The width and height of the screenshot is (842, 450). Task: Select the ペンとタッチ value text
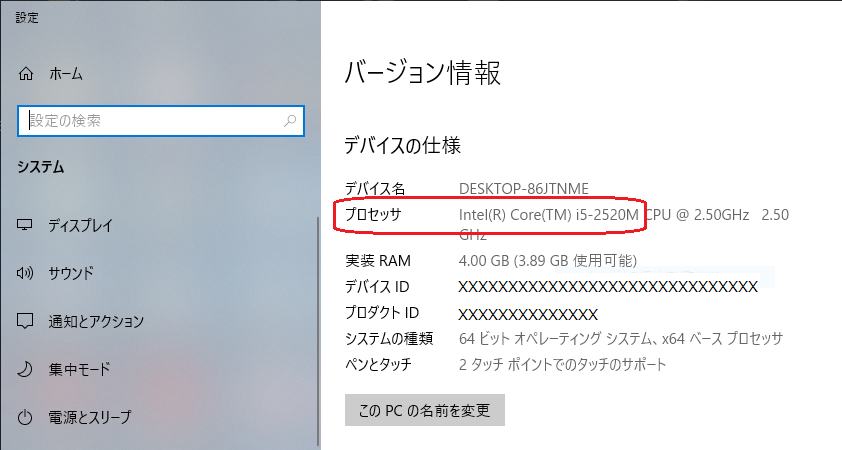click(x=562, y=365)
